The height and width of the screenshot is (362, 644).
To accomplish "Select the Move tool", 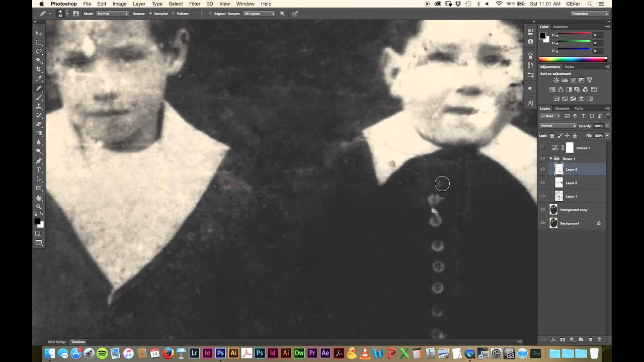I will [x=39, y=33].
